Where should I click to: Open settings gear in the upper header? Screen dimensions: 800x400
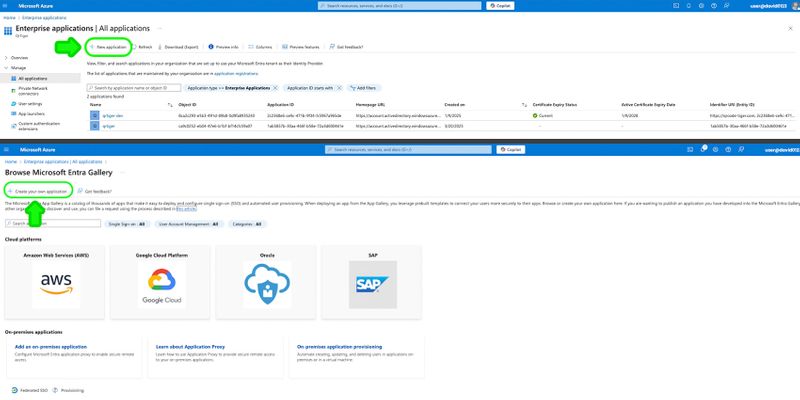pos(701,6)
